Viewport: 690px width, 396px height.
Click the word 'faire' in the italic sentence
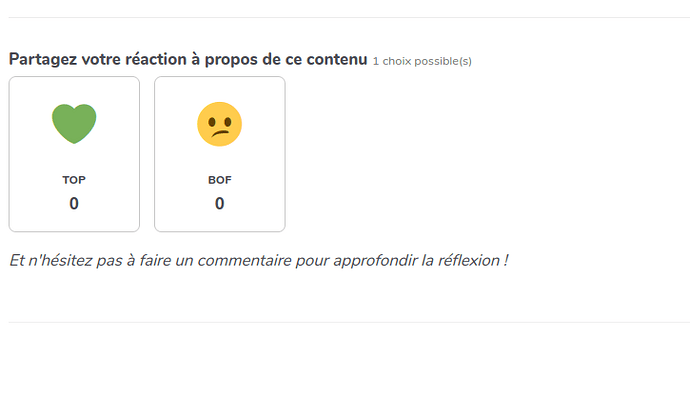[x=155, y=260]
